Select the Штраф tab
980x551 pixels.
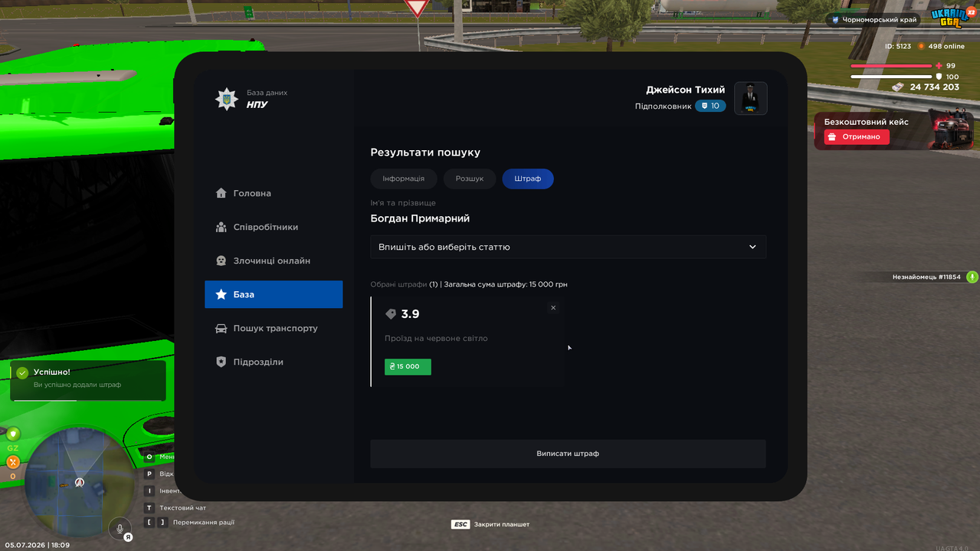point(528,179)
